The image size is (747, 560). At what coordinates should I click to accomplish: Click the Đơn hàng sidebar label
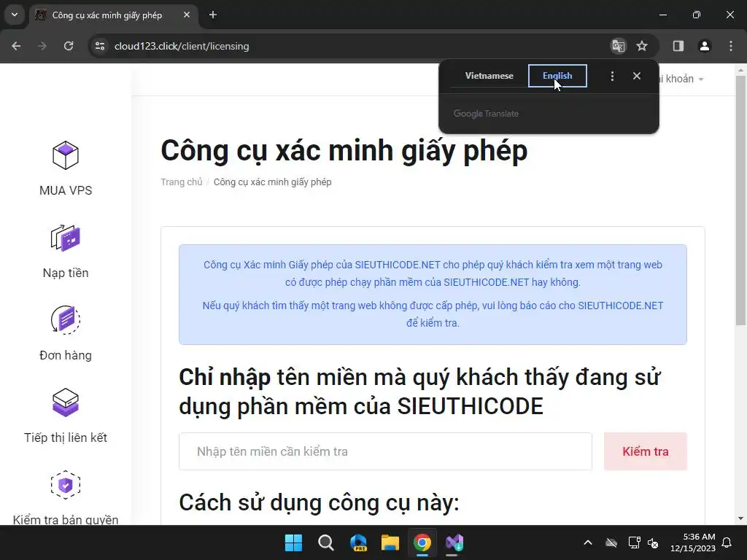66,355
